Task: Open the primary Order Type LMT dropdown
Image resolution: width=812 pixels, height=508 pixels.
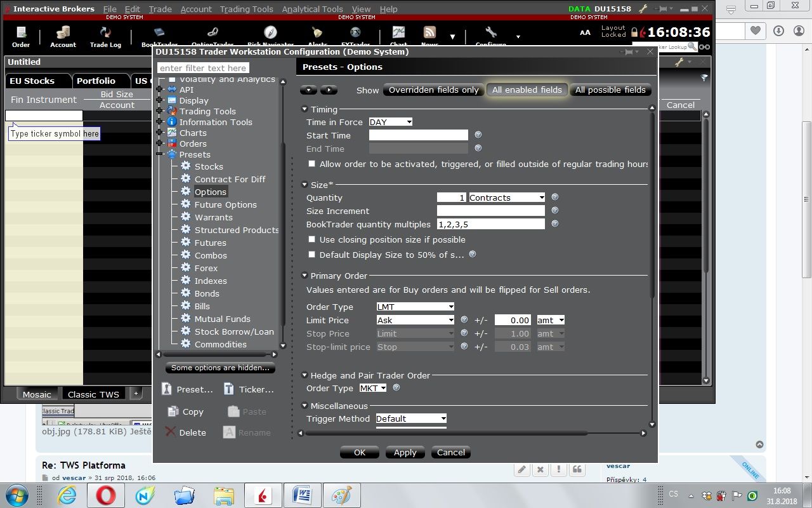Action: pyautogui.click(x=415, y=307)
